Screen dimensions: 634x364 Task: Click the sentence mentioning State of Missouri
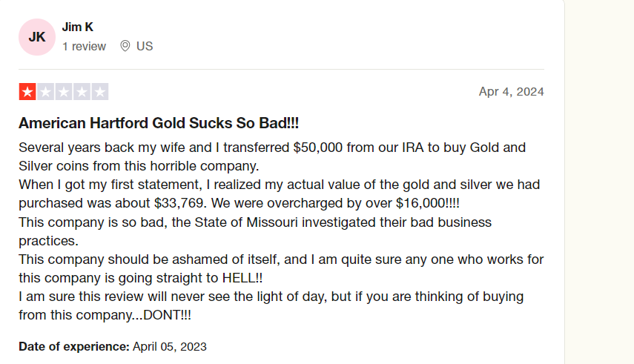255,231
